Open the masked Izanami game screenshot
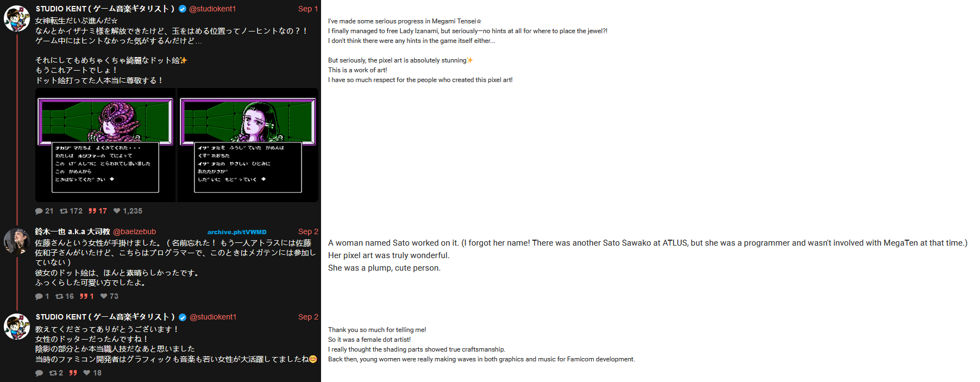The width and height of the screenshot is (980, 382). [x=105, y=145]
